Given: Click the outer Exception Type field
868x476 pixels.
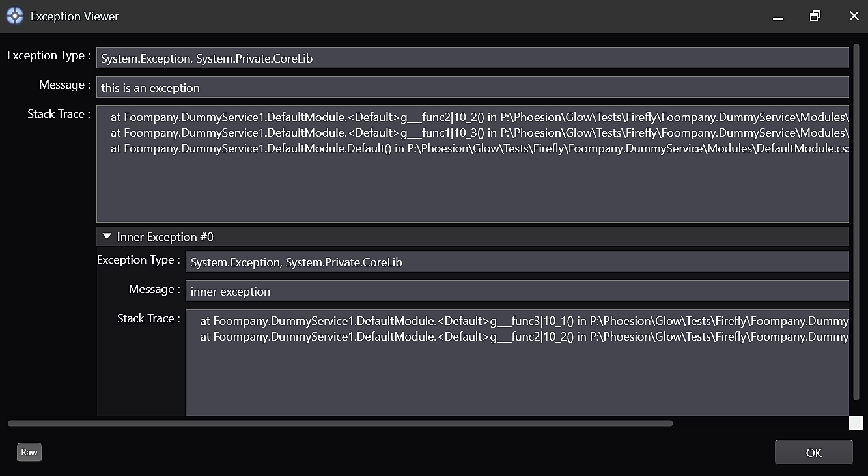Looking at the screenshot, I should [473, 58].
